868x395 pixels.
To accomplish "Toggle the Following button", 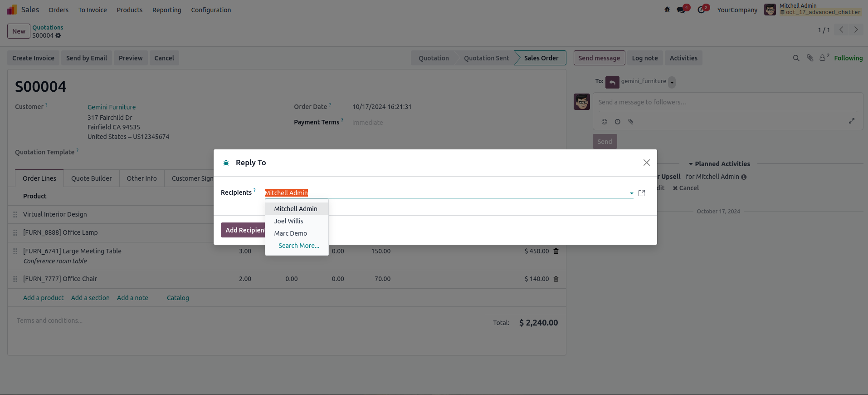I will [848, 58].
